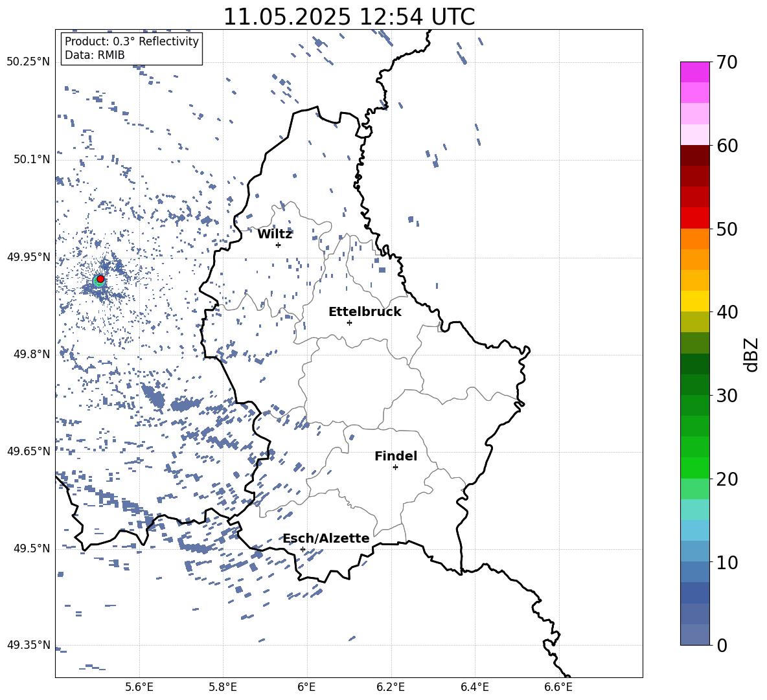Click the colorbar tick label 20
This screenshot has height=700, width=767.
[x=727, y=479]
